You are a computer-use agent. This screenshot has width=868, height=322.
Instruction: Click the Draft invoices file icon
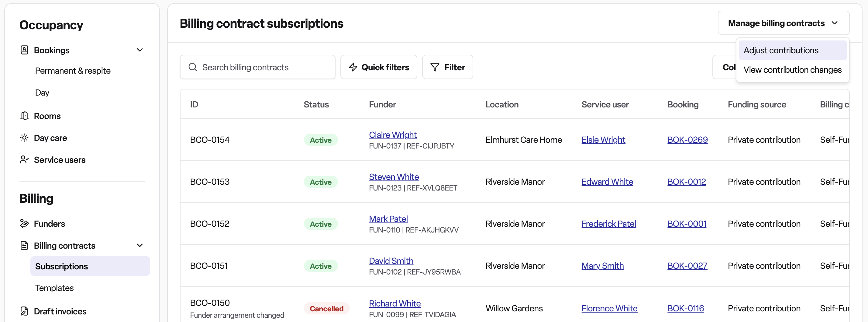point(24,311)
